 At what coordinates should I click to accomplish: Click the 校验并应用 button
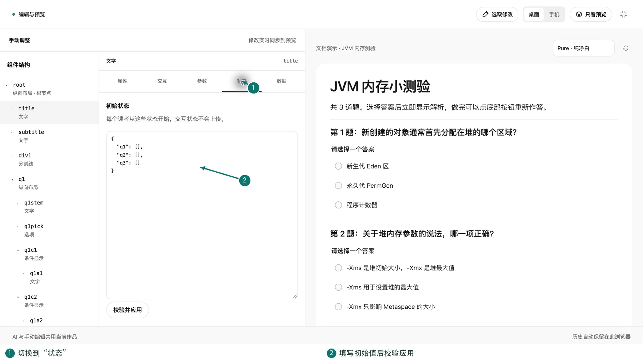pos(128,310)
